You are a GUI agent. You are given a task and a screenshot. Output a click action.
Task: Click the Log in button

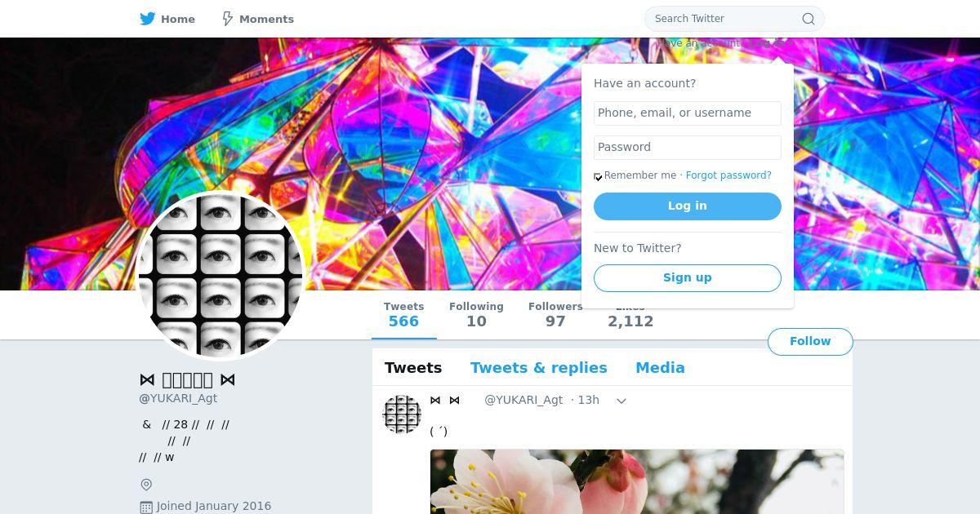pyautogui.click(x=688, y=206)
